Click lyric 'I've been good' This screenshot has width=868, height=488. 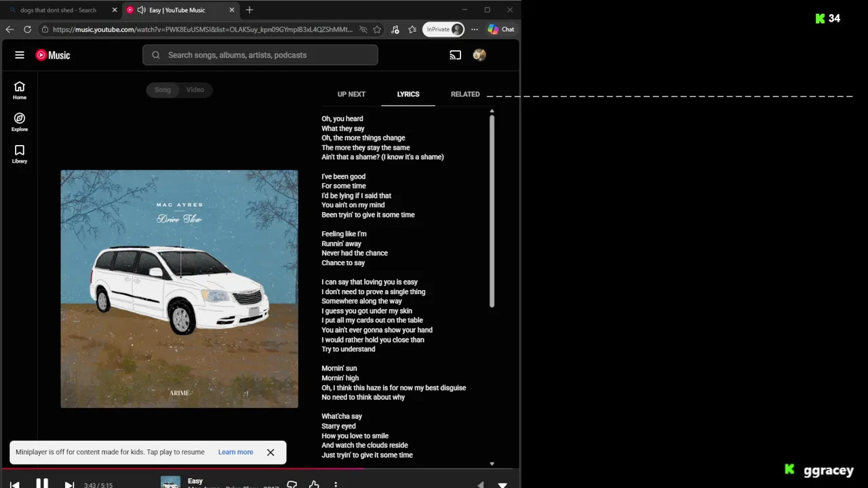click(x=343, y=176)
